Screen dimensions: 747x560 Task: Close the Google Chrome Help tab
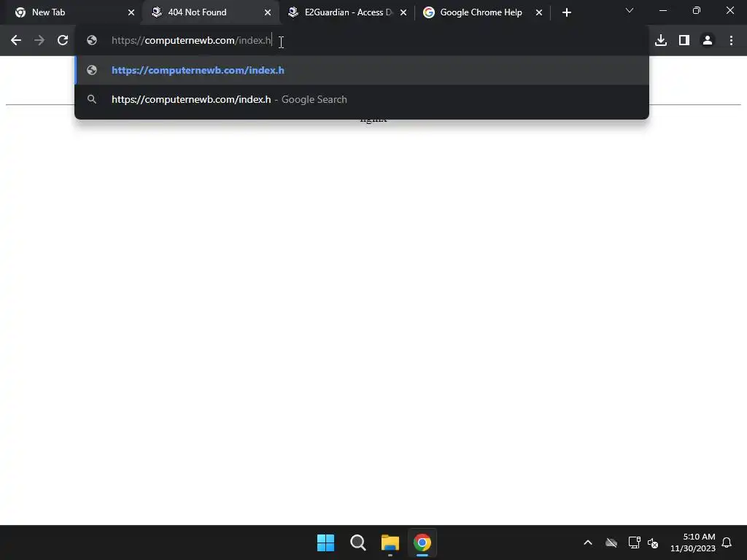pos(539,12)
